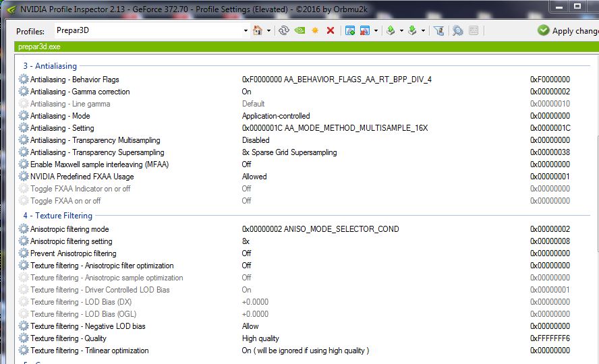Viewport: 599px width, 364px height.
Task: Click the gear icon for Antialiasing - Behavior Flags
Action: pos(24,80)
